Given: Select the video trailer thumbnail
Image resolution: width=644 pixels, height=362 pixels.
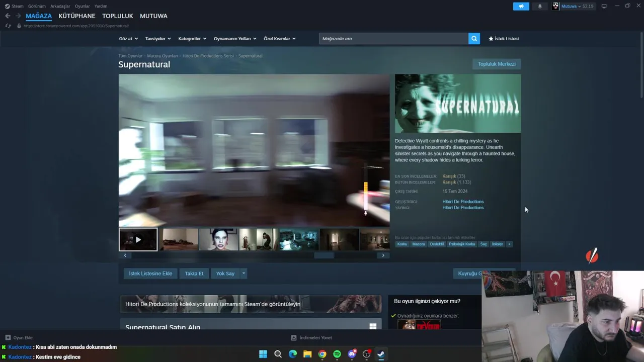Looking at the screenshot, I should [x=138, y=239].
